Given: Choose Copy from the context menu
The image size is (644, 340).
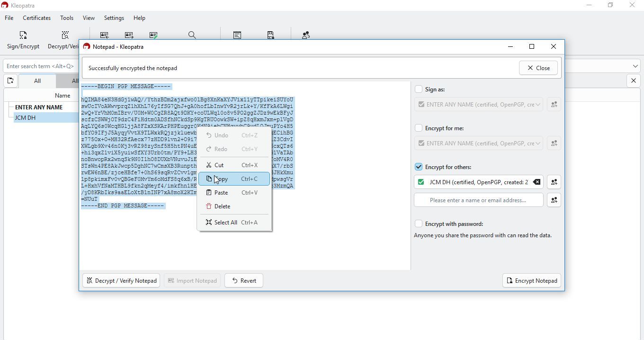Looking at the screenshot, I should 234,179.
